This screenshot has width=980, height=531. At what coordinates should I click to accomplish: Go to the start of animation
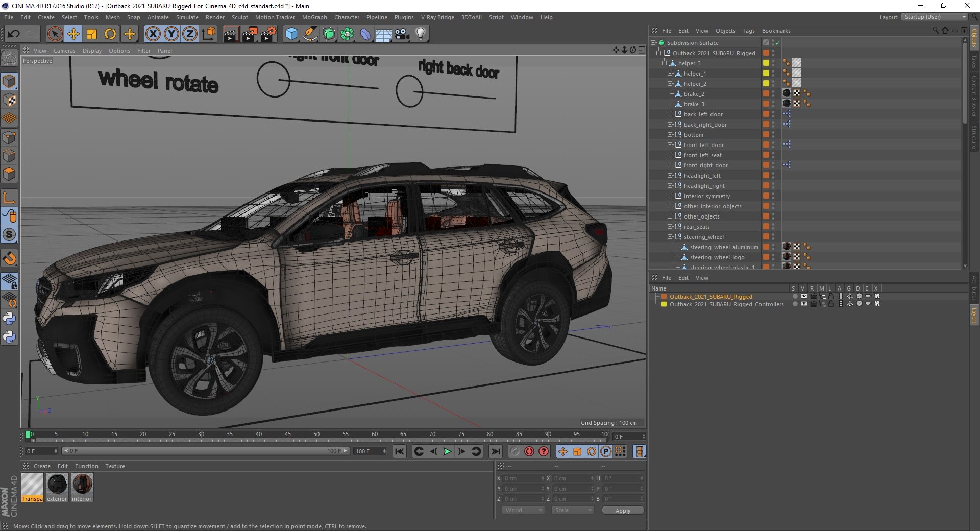[x=400, y=451]
